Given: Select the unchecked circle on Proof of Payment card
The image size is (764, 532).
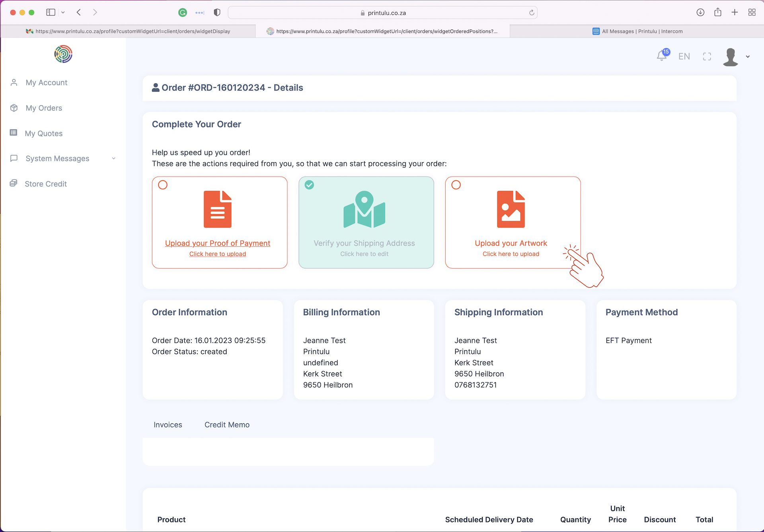Looking at the screenshot, I should [x=163, y=185].
